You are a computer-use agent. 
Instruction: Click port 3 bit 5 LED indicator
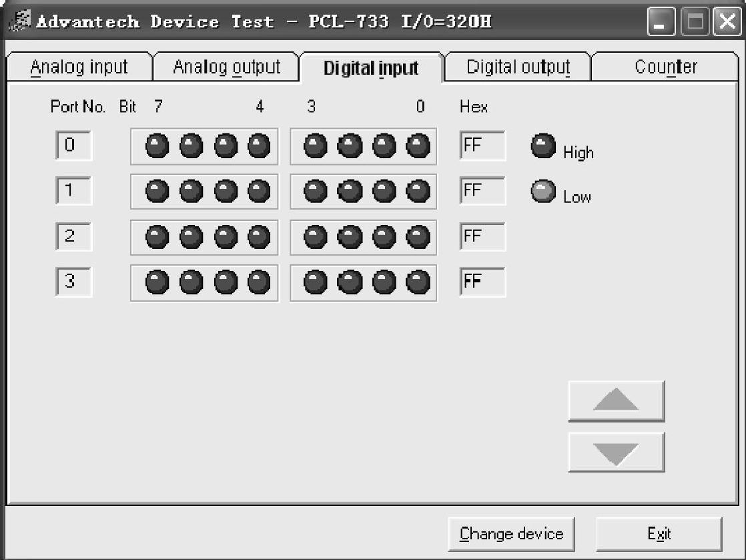(226, 282)
